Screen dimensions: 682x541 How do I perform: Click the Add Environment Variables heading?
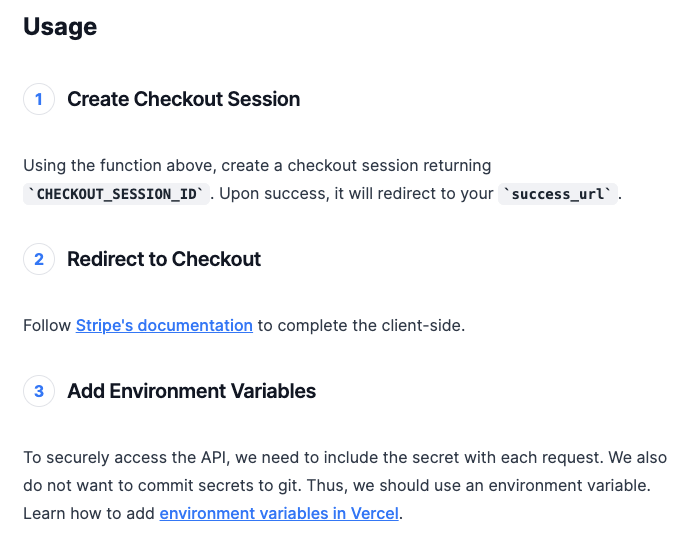tap(191, 391)
